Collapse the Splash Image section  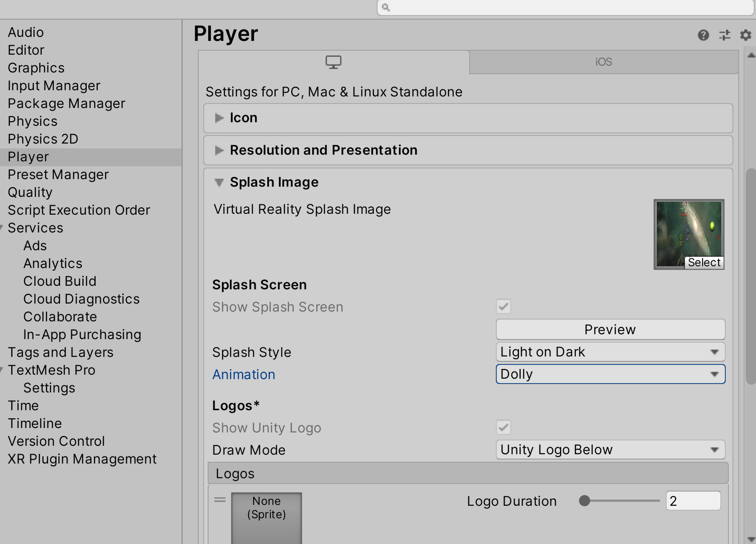(x=219, y=183)
